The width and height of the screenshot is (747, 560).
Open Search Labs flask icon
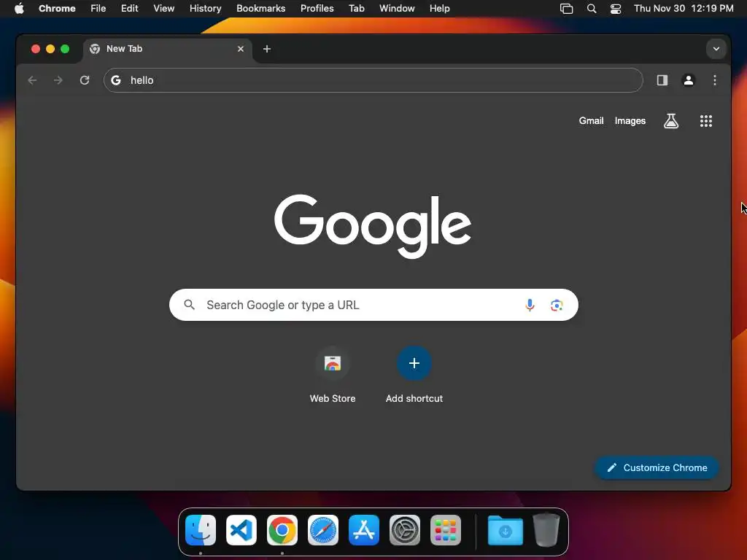pos(671,121)
